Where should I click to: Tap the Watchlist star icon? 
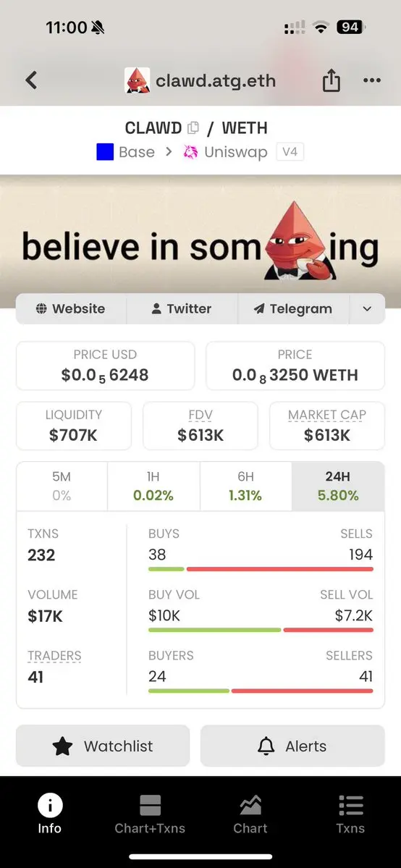62,746
